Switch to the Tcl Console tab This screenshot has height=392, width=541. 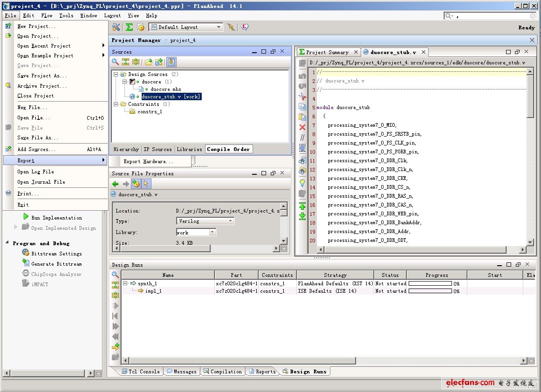tap(140, 371)
